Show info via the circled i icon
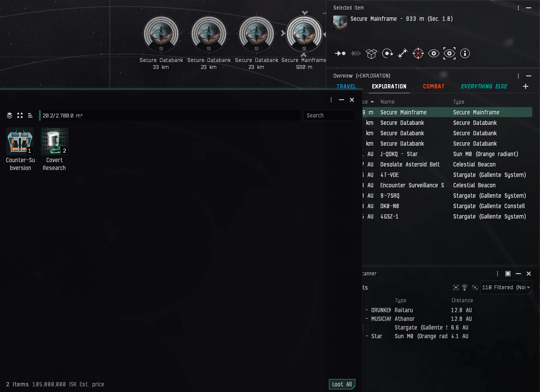The image size is (540, 392). (x=465, y=53)
